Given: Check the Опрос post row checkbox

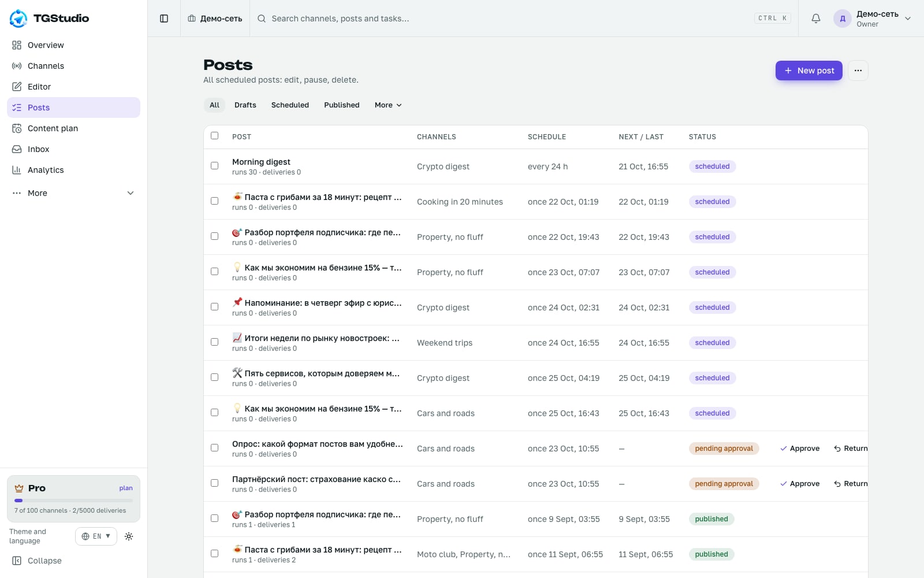Looking at the screenshot, I should 215,448.
